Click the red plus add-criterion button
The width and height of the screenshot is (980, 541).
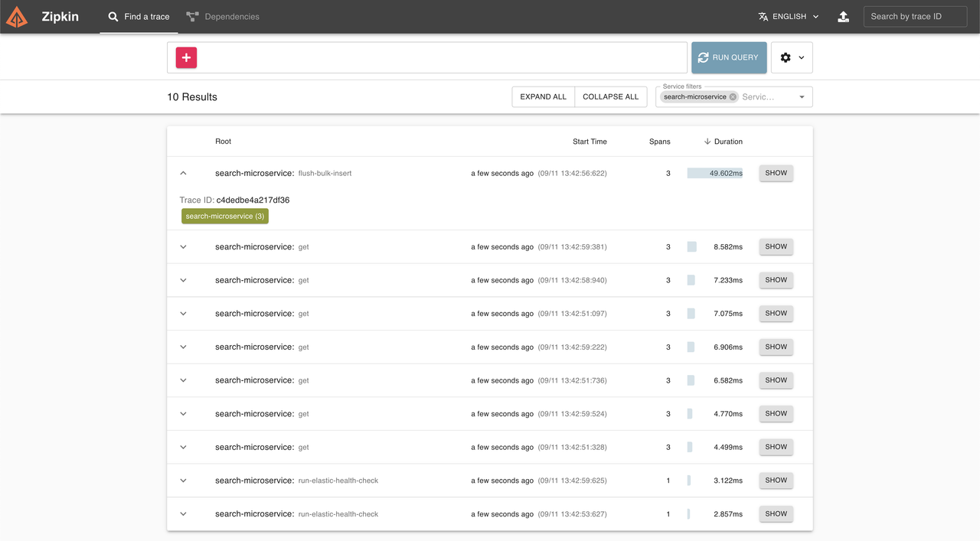click(x=186, y=57)
